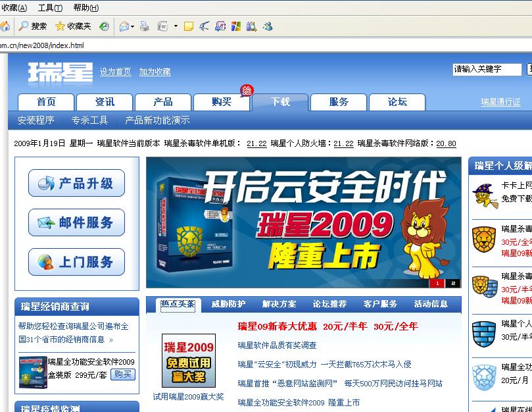Click the Research books icon in toolbar
532x412 pixels.
[251, 26]
